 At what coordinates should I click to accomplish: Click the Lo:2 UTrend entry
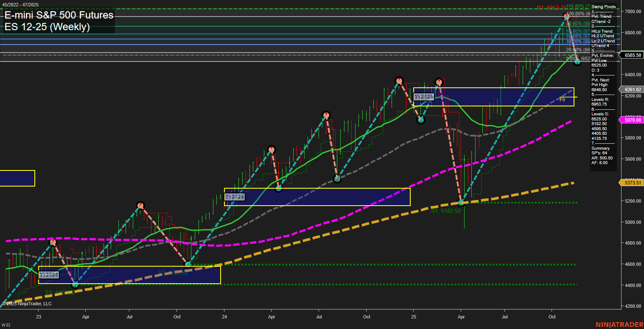coord(603,41)
